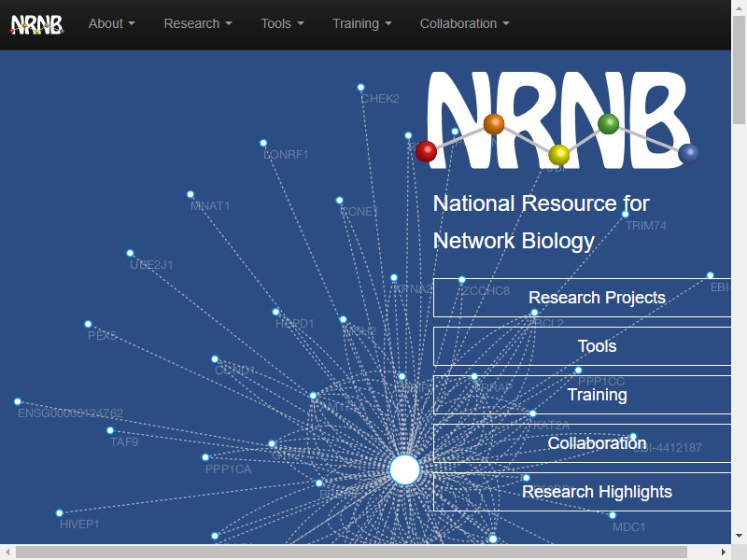Select the large white hub node
747x560 pixels.
pyautogui.click(x=404, y=470)
